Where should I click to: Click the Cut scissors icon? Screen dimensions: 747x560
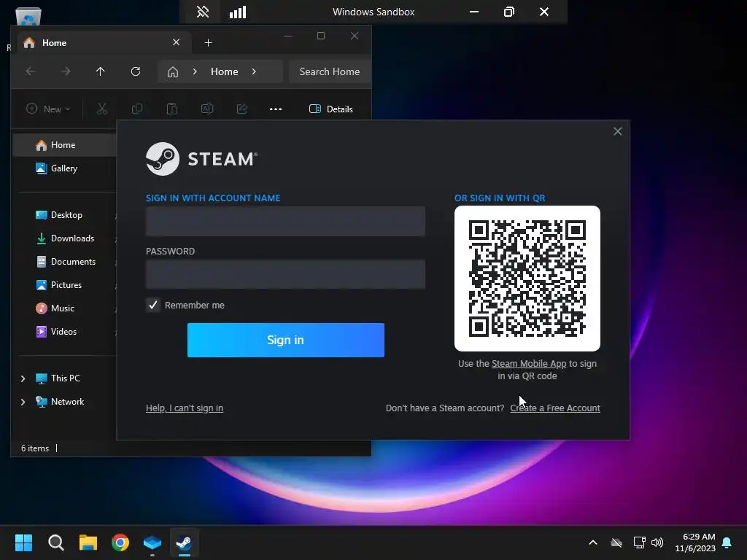tap(102, 109)
